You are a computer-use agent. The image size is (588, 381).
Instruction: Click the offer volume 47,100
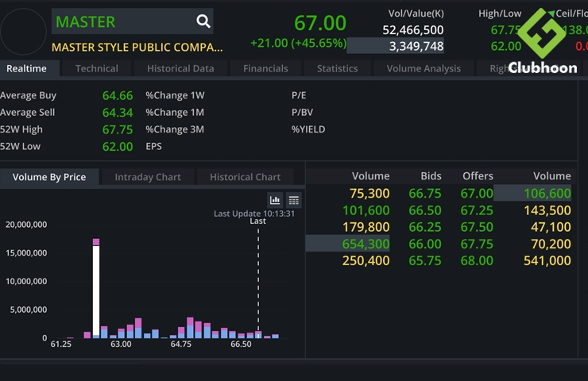(551, 227)
